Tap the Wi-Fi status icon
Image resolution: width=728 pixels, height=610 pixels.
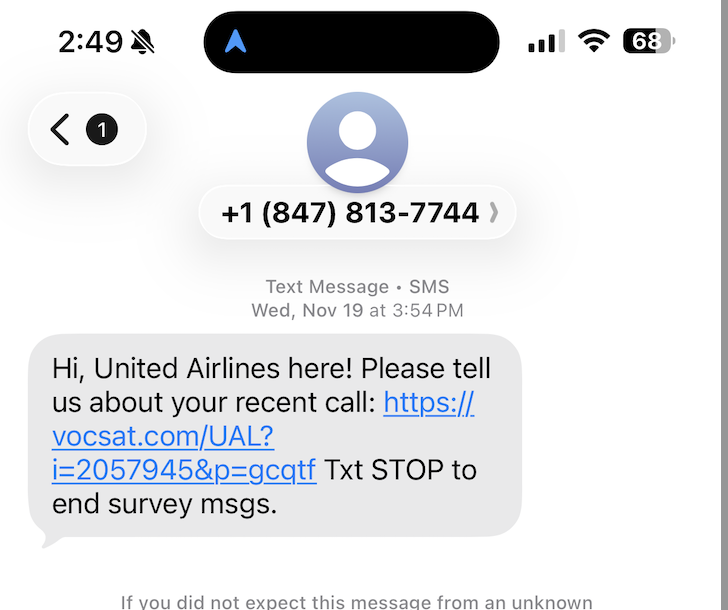[x=595, y=41]
